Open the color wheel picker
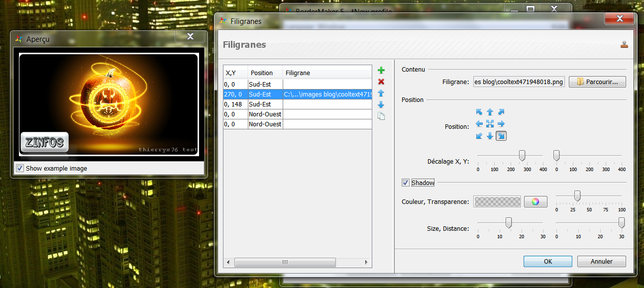Viewport: 644px width, 288px height. pyautogui.click(x=536, y=201)
